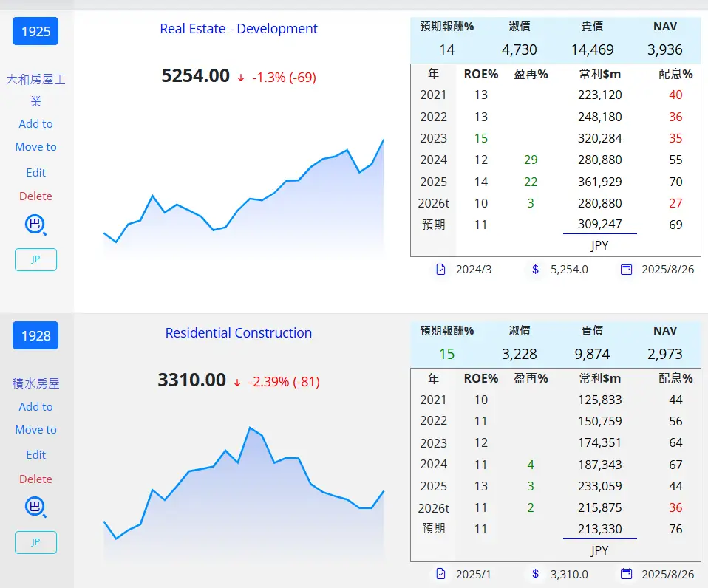Click the calendar icon in the 1925 card
Screen dimensions: 708x588
click(626, 270)
